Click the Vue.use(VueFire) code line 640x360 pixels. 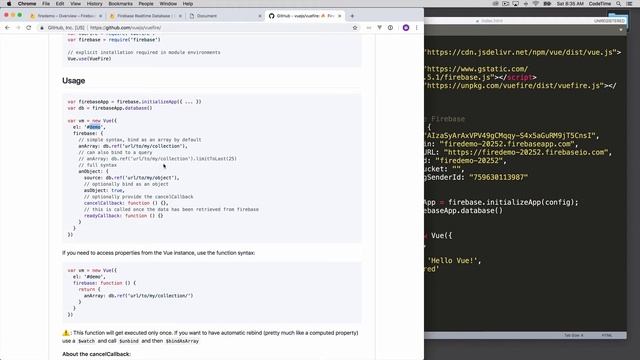[x=89, y=59]
